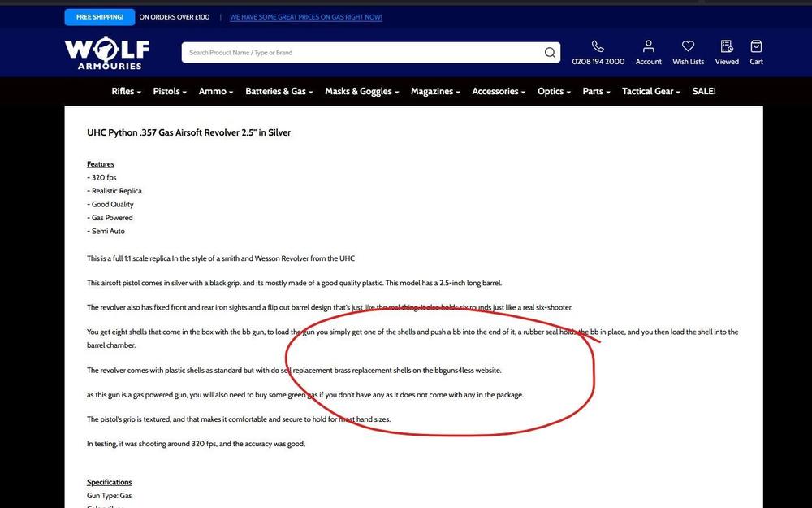Open Wish Lists heart icon
This screenshot has height=508, width=812.
click(688, 46)
